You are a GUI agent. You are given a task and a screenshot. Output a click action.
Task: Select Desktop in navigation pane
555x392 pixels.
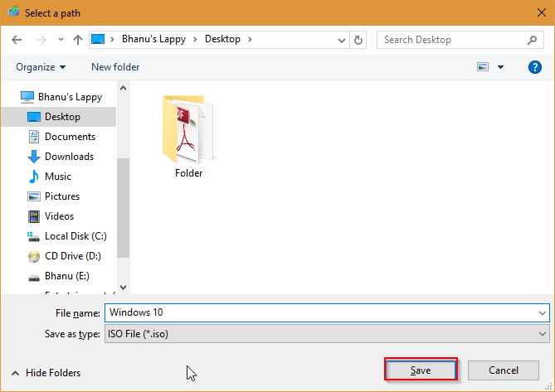click(58, 117)
